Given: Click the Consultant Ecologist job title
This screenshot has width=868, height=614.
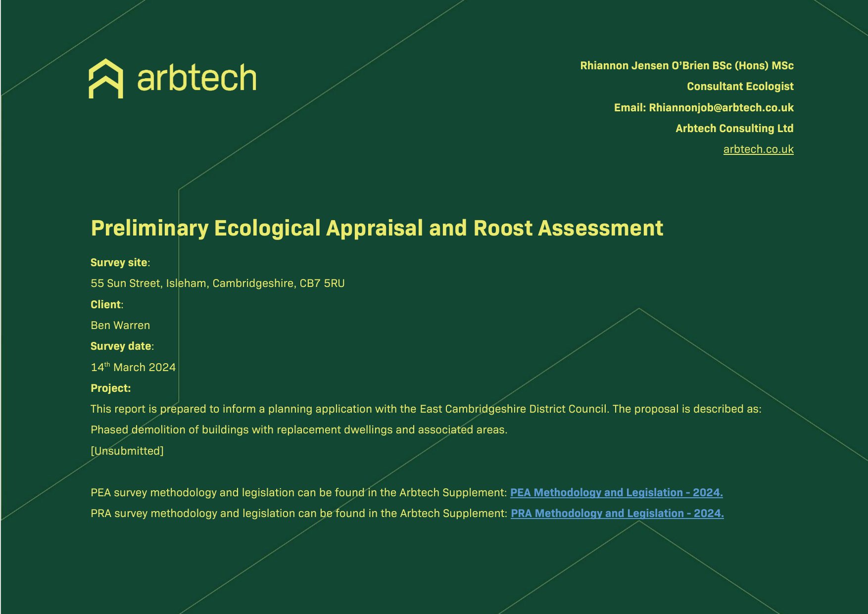Looking at the screenshot, I should (x=740, y=87).
